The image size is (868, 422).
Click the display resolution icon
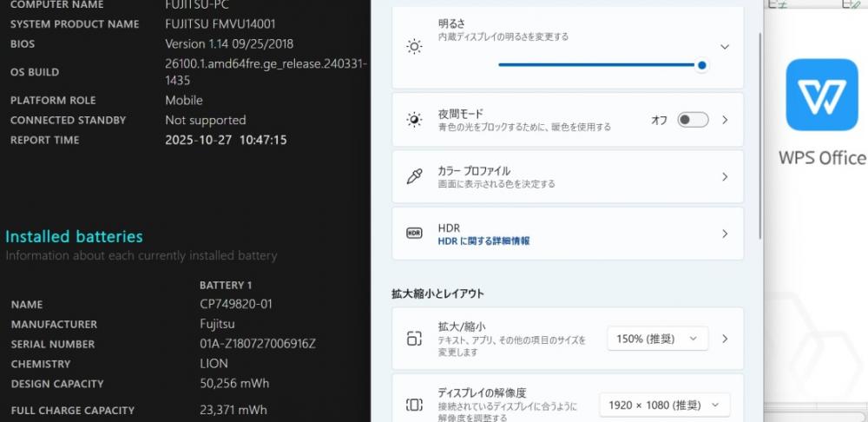point(414,405)
